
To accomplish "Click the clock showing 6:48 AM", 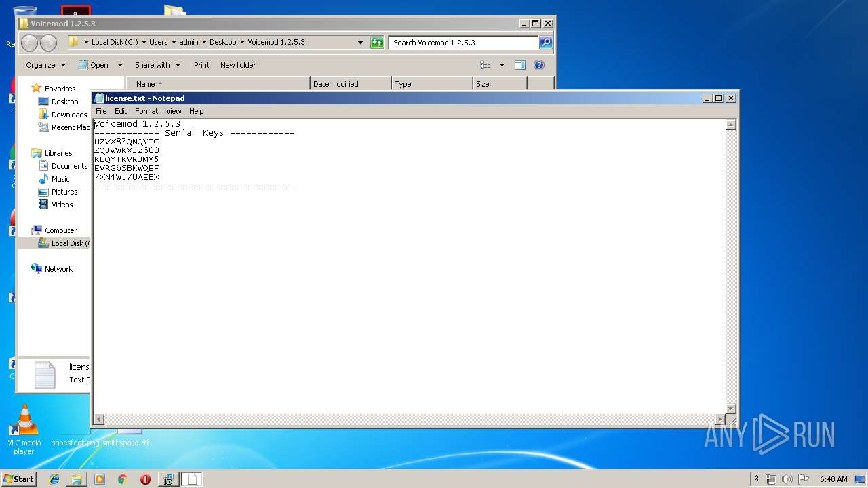I will 833,479.
